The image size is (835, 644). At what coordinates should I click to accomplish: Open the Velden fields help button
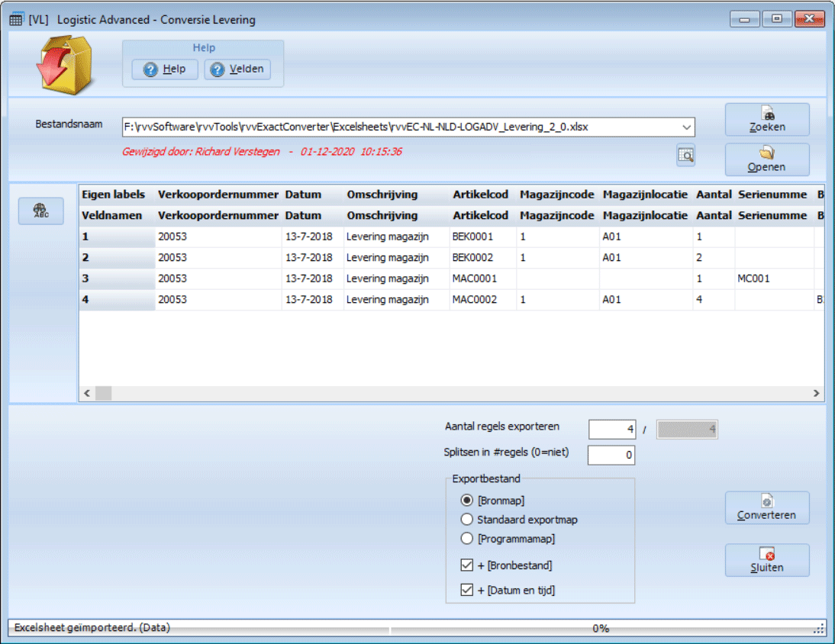237,69
